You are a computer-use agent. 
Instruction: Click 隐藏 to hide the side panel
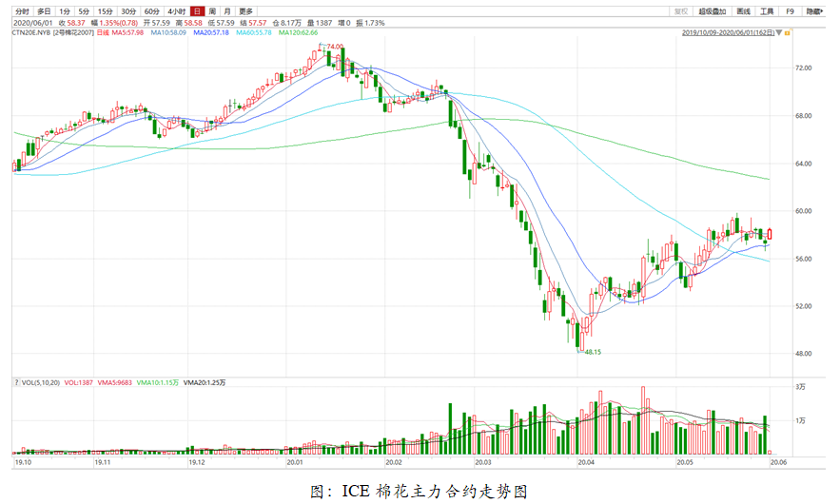coord(815,11)
